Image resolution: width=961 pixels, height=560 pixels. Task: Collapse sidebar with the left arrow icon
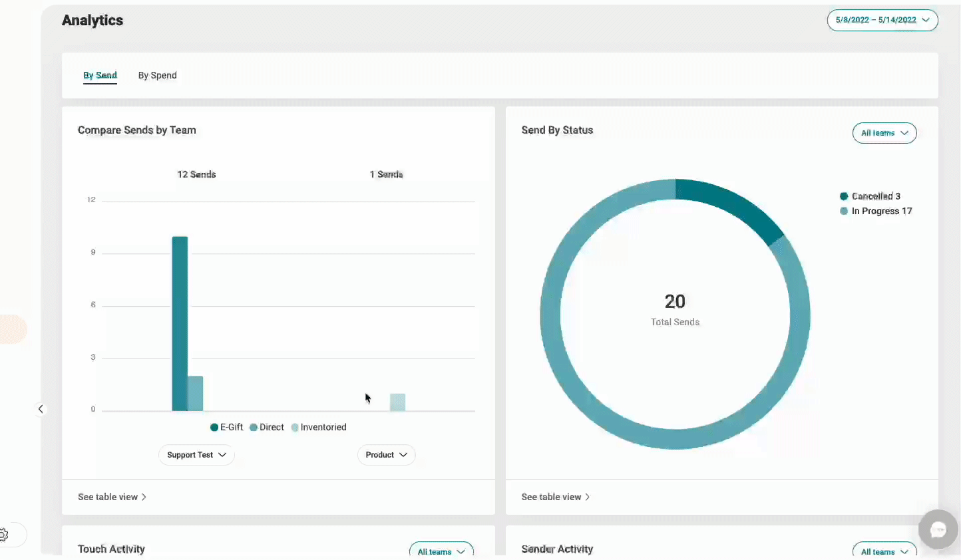tap(41, 409)
